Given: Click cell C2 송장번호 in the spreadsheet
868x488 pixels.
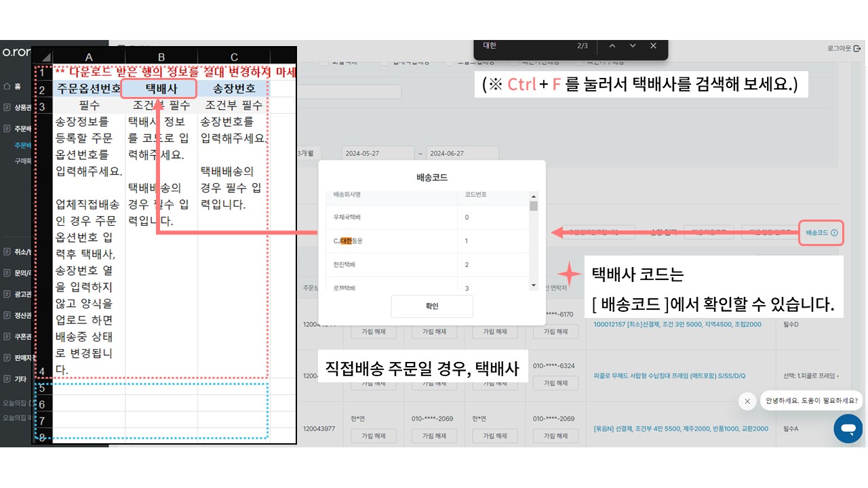Looking at the screenshot, I should (234, 89).
